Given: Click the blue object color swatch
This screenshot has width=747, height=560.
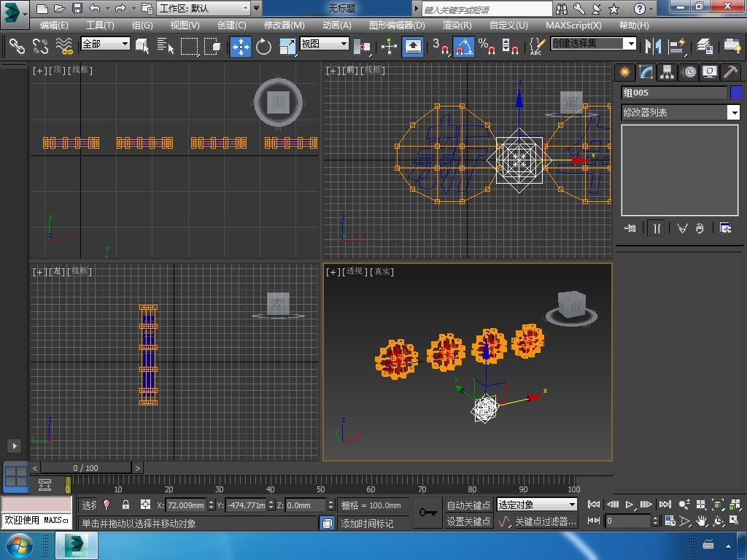Looking at the screenshot, I should point(735,93).
